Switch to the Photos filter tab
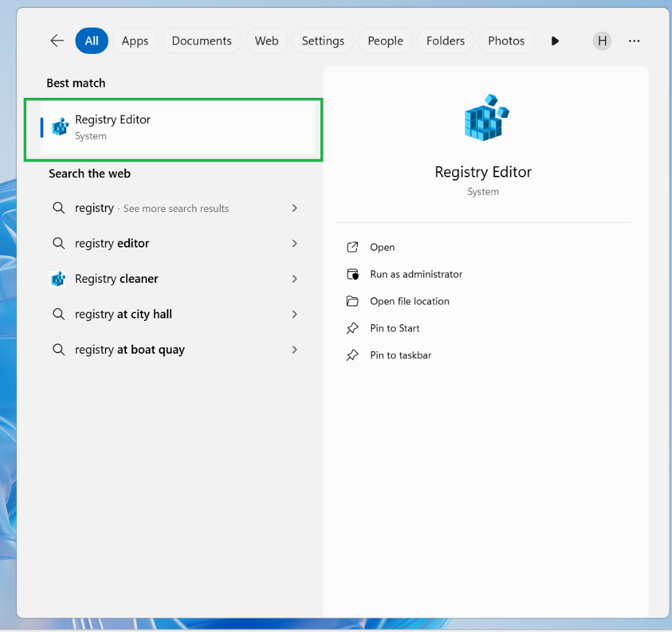The width and height of the screenshot is (672, 632). click(x=506, y=41)
